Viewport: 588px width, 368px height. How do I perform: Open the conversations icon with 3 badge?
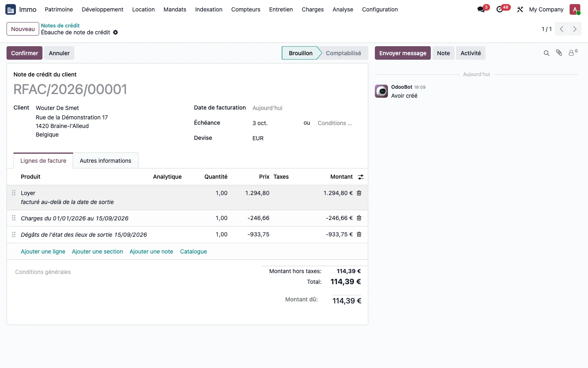[x=481, y=9]
